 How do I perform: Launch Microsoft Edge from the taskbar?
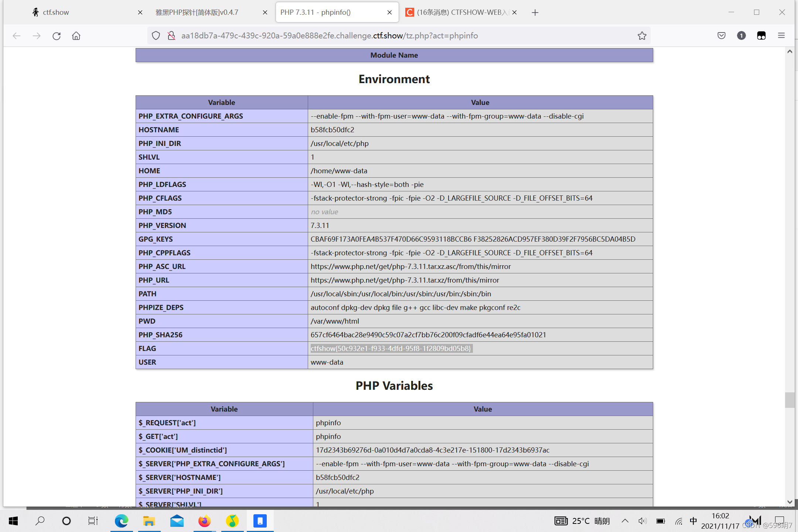click(x=122, y=521)
